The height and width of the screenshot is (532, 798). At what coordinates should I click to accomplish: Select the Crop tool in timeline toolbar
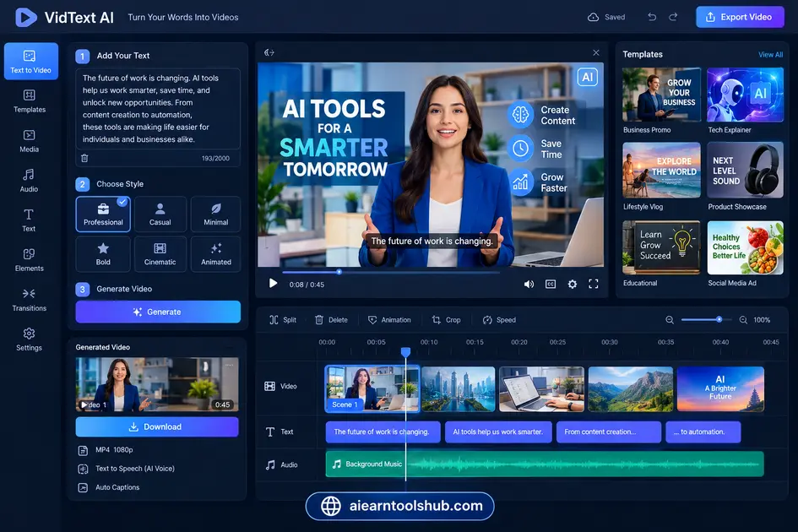tap(447, 320)
